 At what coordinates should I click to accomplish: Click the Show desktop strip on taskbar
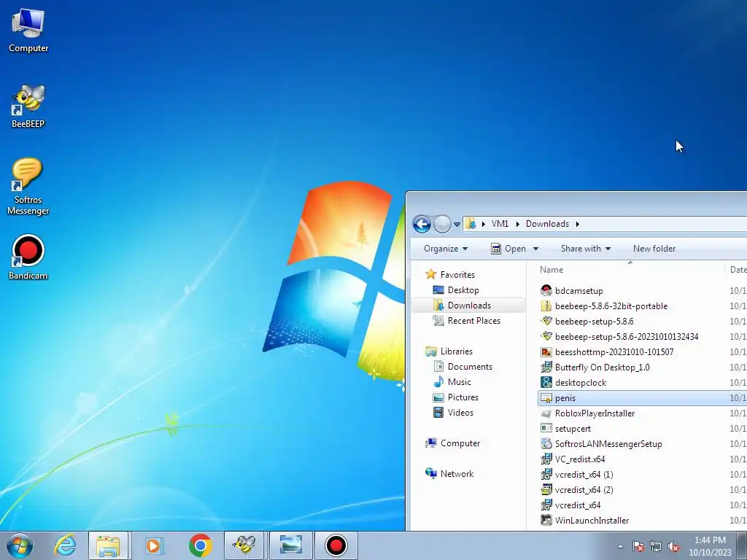click(x=742, y=545)
